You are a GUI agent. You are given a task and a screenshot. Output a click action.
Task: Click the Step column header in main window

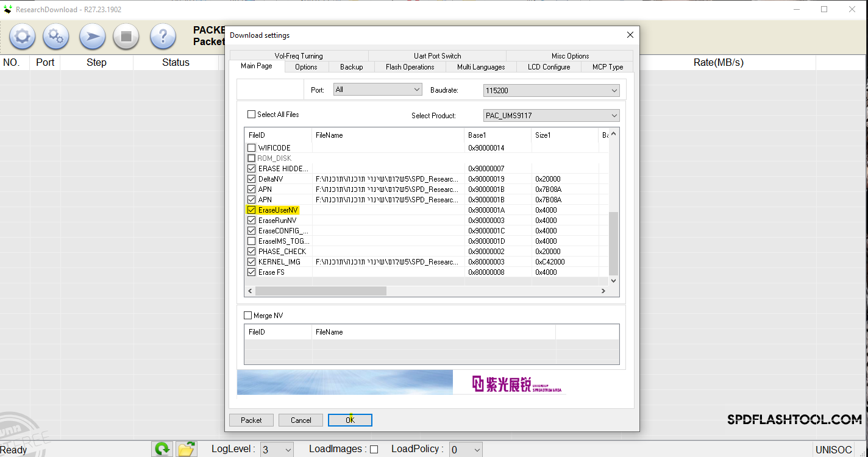pyautogui.click(x=96, y=62)
